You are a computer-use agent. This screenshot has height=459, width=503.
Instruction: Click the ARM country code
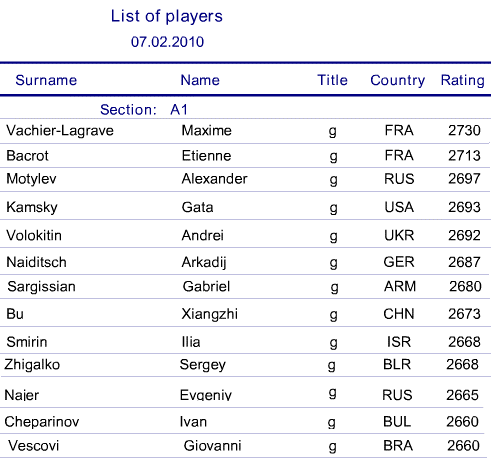pyautogui.click(x=400, y=287)
